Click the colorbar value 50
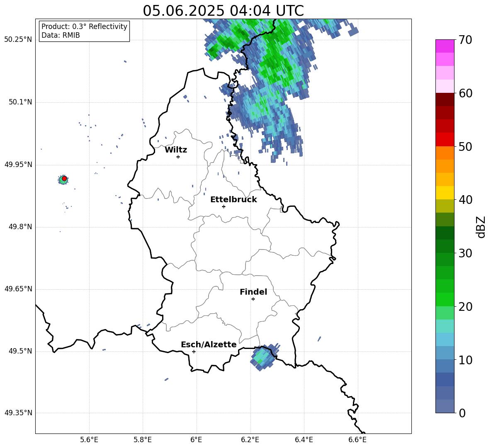This screenshot has height=448, width=491. [x=465, y=146]
